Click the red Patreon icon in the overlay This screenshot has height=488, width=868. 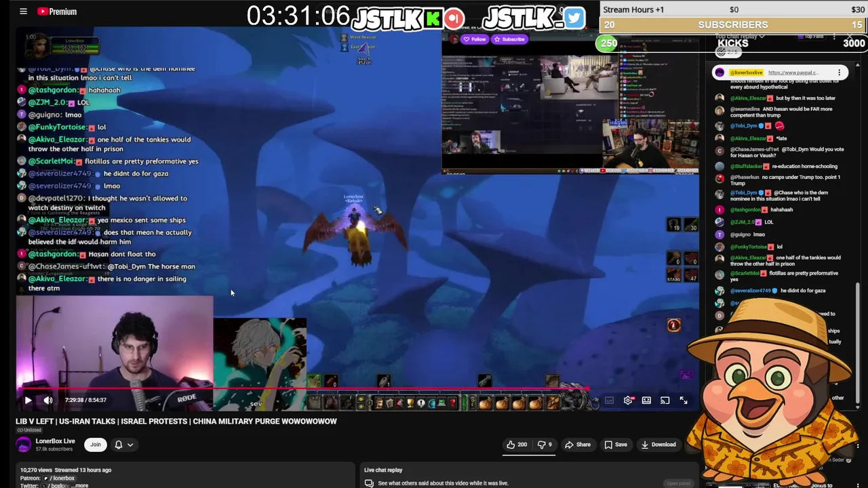coord(454,18)
